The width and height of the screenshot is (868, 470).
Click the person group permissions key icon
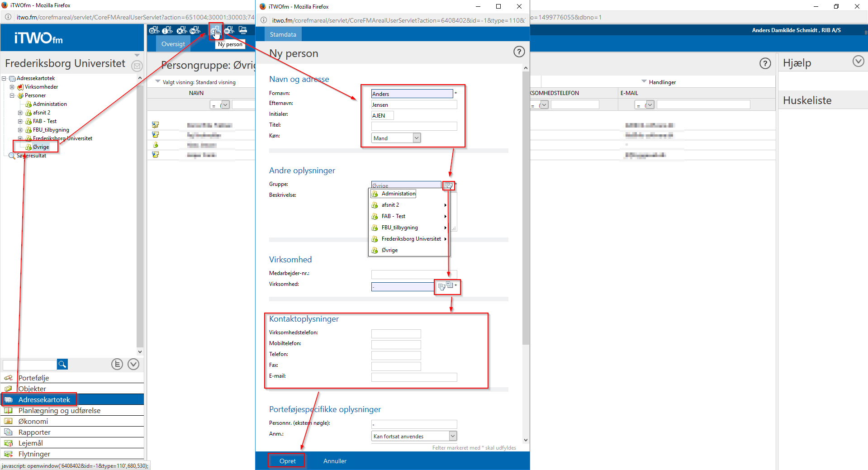click(x=195, y=30)
